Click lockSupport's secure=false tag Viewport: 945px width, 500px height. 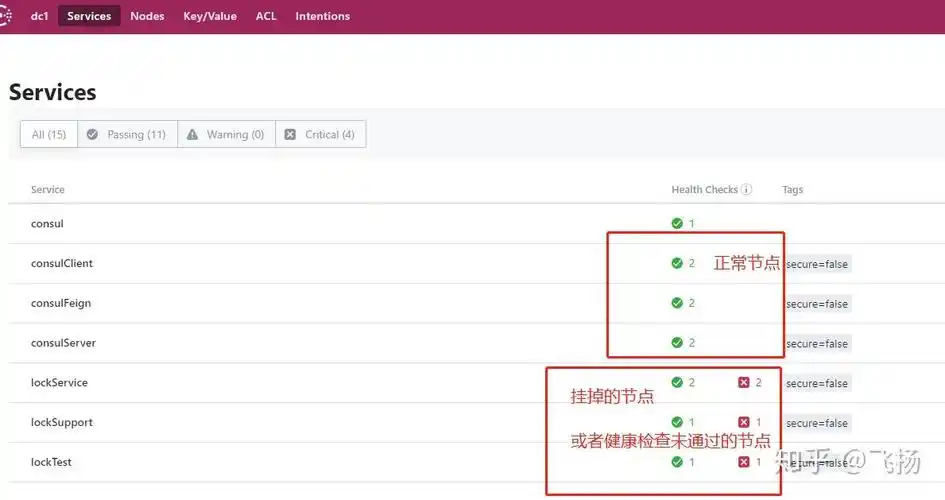pos(817,423)
